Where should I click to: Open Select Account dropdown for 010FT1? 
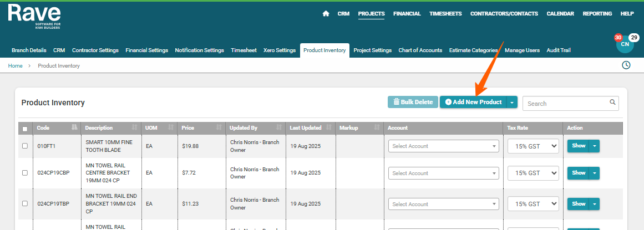pyautogui.click(x=444, y=146)
